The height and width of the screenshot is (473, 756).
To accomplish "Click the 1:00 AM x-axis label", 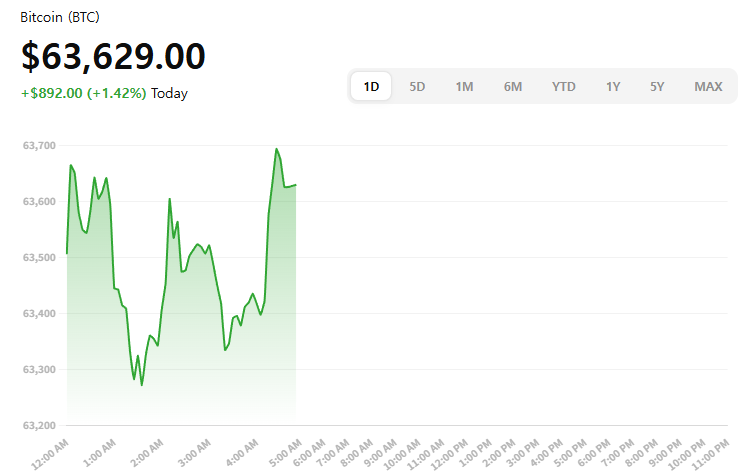I will tap(100, 453).
